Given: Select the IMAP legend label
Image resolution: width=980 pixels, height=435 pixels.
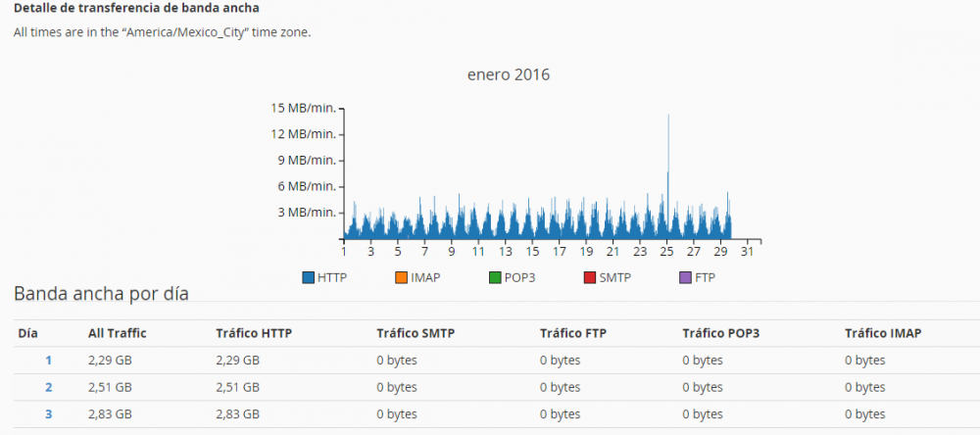Looking at the screenshot, I should click(x=425, y=277).
